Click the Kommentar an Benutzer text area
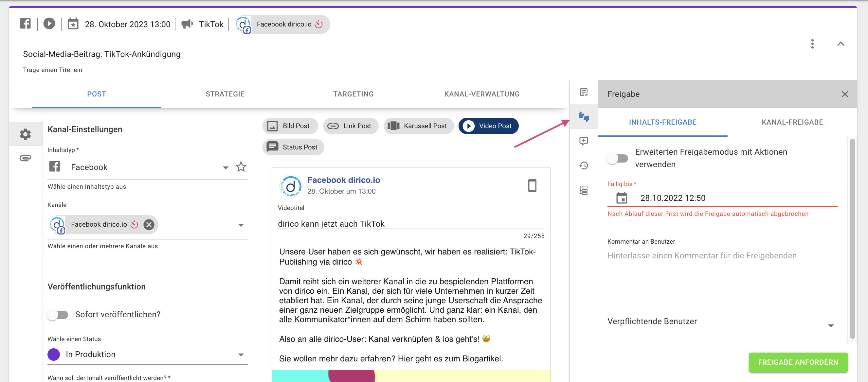This screenshot has width=868, height=382. pos(722,267)
